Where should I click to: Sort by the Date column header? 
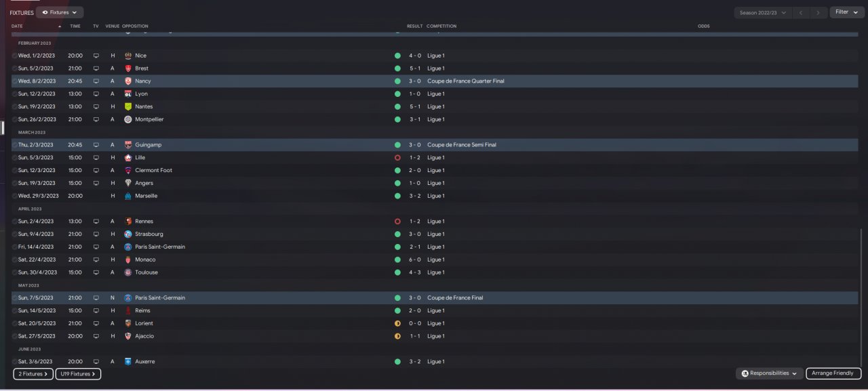coord(18,26)
